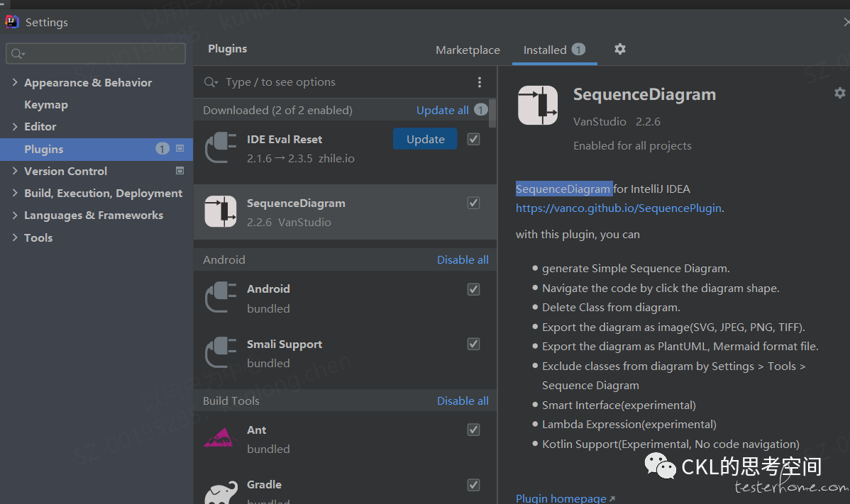850x504 pixels.
Task: Click the plugin list scrollbar thumb
Action: point(492,113)
